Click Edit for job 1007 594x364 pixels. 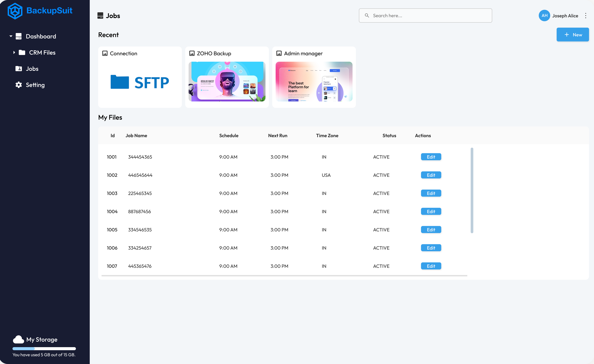(x=431, y=266)
